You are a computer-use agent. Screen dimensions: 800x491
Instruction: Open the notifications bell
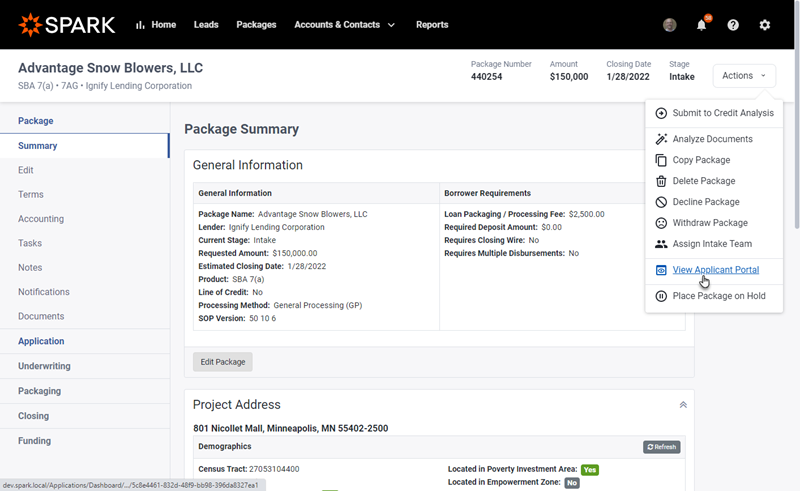point(702,24)
